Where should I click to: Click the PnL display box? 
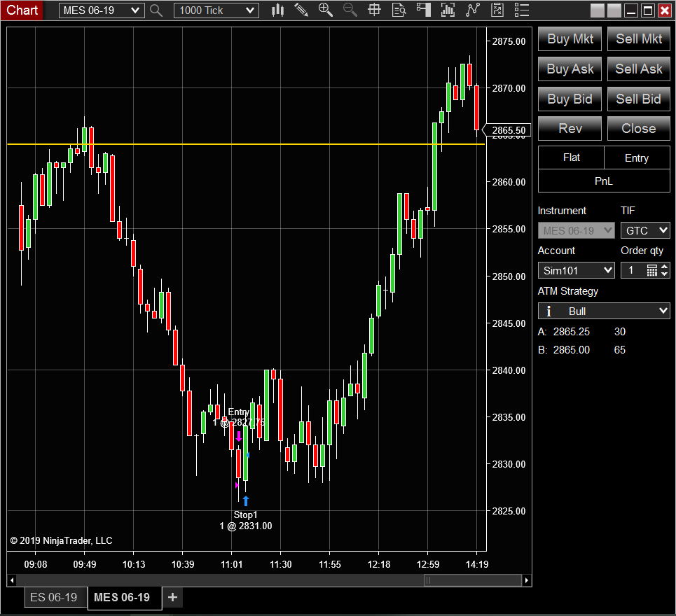pyautogui.click(x=604, y=181)
